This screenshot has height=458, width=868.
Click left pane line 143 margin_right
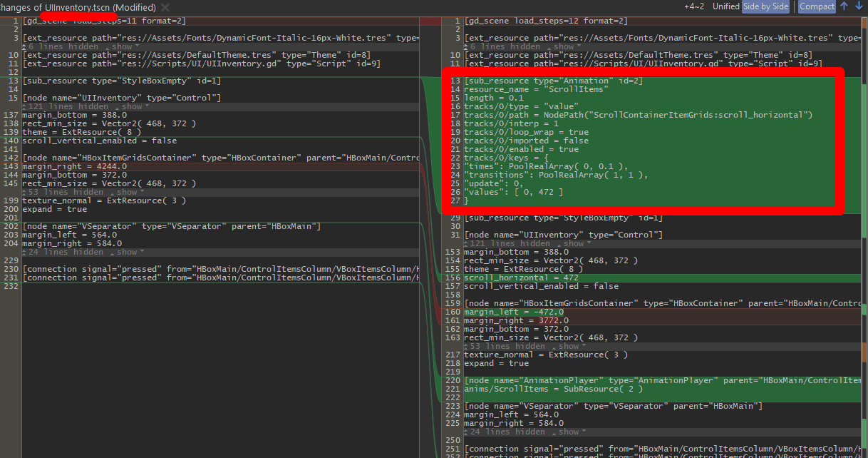click(x=75, y=166)
